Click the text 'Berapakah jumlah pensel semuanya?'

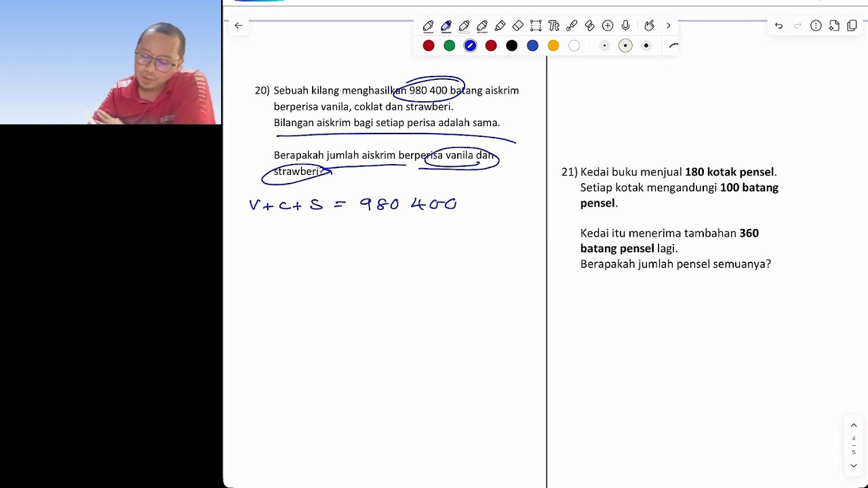[675, 264]
